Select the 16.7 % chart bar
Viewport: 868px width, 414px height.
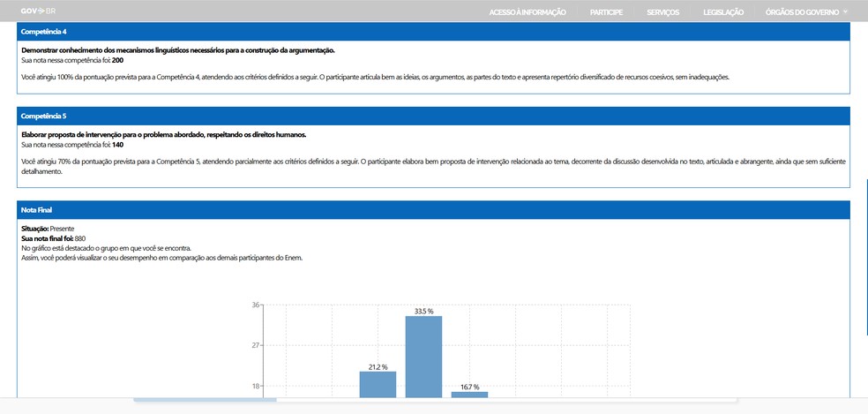click(469, 394)
